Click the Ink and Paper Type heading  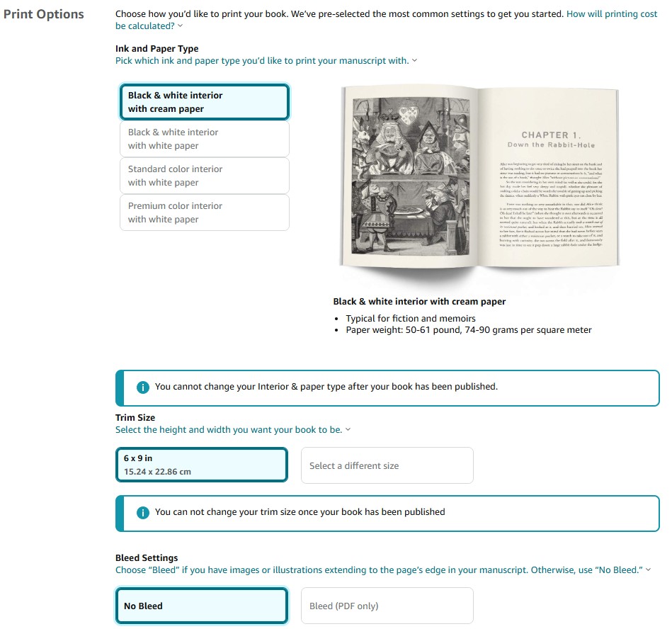pyautogui.click(x=156, y=49)
